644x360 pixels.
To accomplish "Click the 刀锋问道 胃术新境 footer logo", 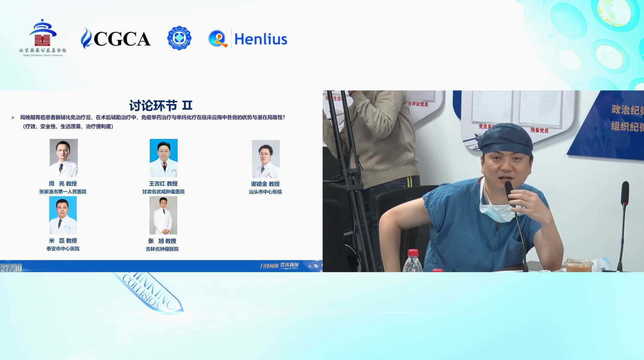I will 279,265.
